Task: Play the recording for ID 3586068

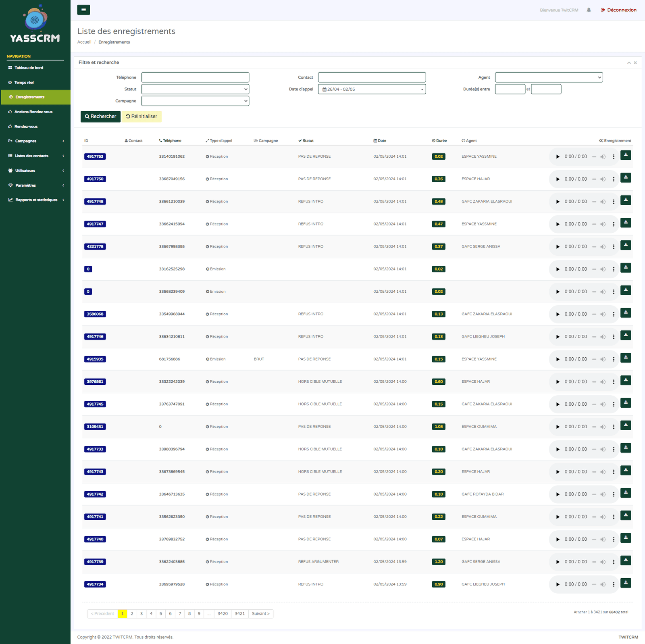Action: [x=558, y=315]
